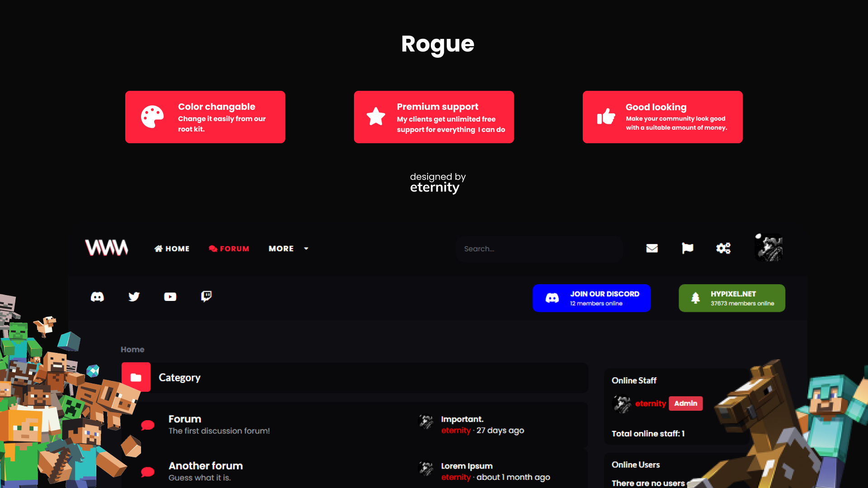Open the eternity staff profile link

(x=651, y=404)
